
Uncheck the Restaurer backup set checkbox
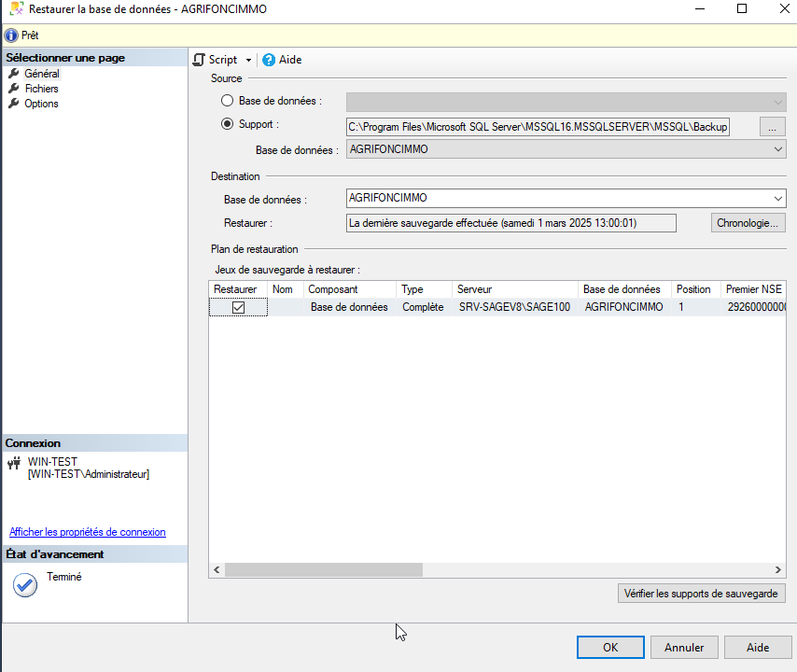click(x=238, y=307)
